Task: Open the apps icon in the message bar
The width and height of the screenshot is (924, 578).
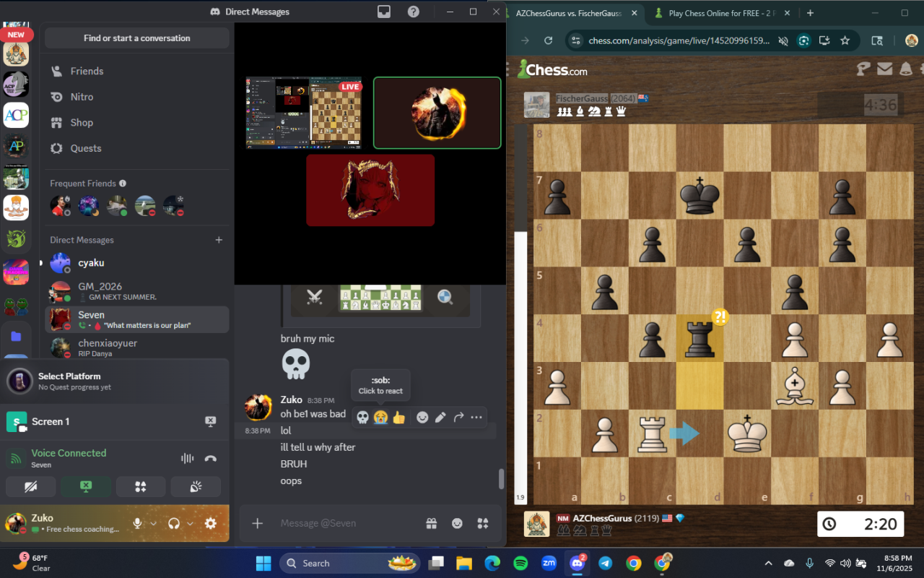Action: [483, 523]
